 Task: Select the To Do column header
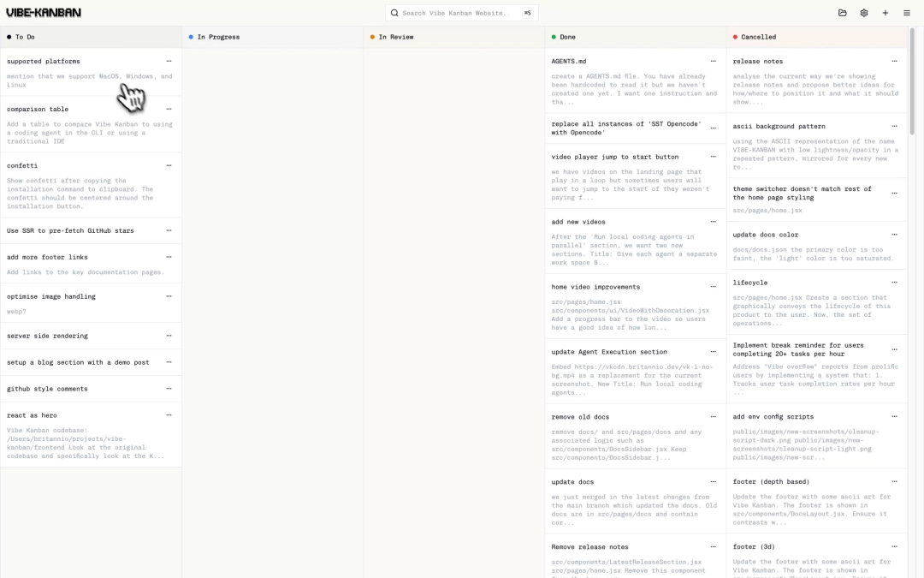26,37
